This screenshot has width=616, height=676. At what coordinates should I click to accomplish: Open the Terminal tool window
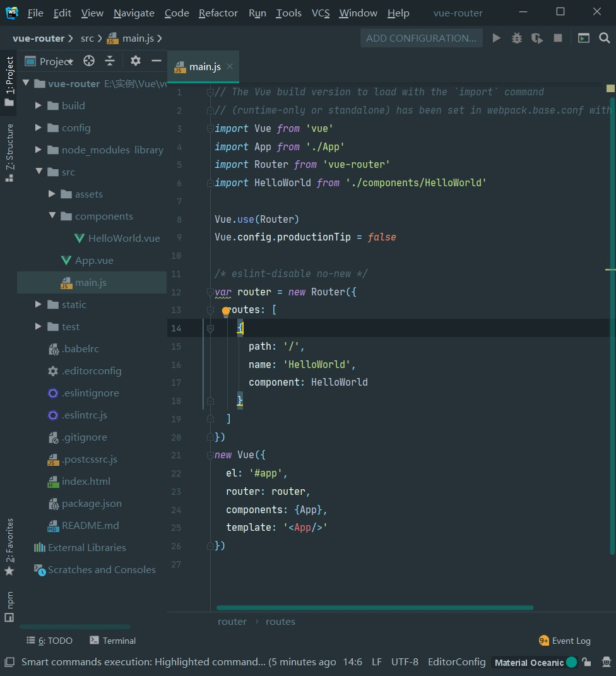pyautogui.click(x=112, y=641)
